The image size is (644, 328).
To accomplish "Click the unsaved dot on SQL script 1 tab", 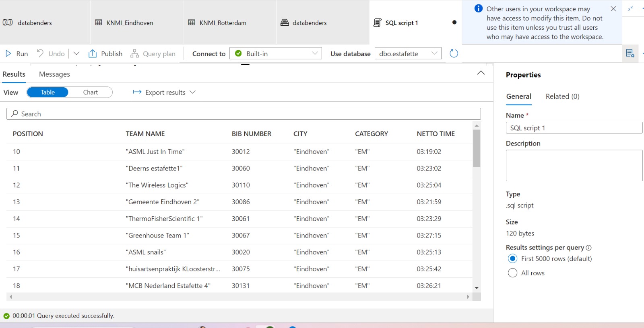I will click(x=454, y=23).
